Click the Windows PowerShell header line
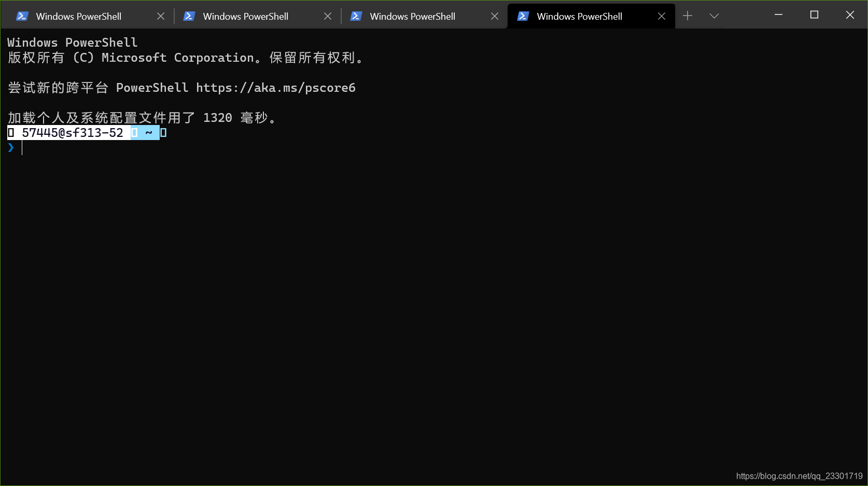Image resolution: width=868 pixels, height=486 pixels. [73, 43]
